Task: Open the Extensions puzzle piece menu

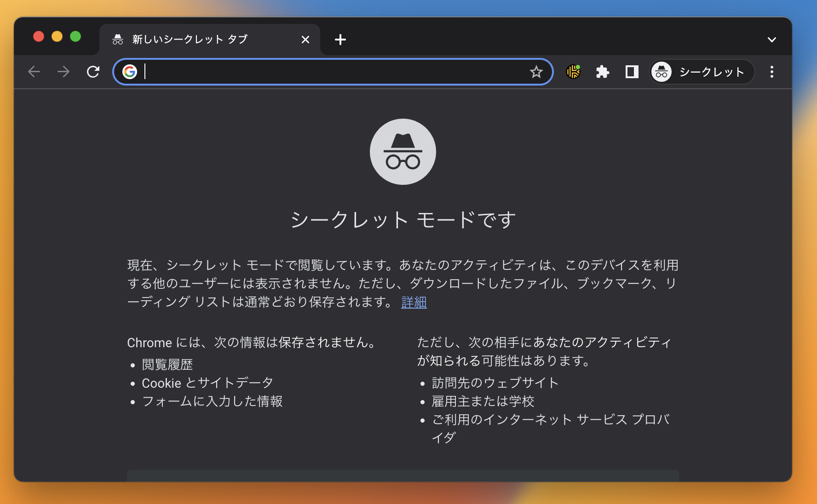Action: 602,72
